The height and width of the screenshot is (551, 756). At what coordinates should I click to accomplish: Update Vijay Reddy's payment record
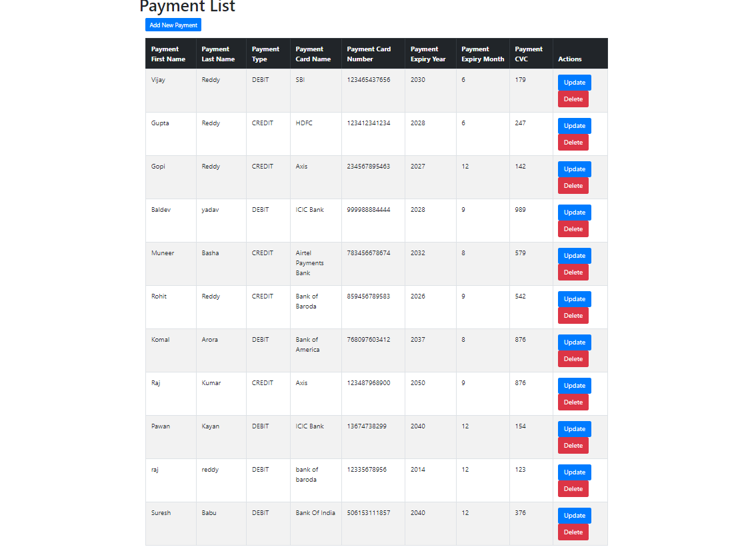pyautogui.click(x=574, y=83)
